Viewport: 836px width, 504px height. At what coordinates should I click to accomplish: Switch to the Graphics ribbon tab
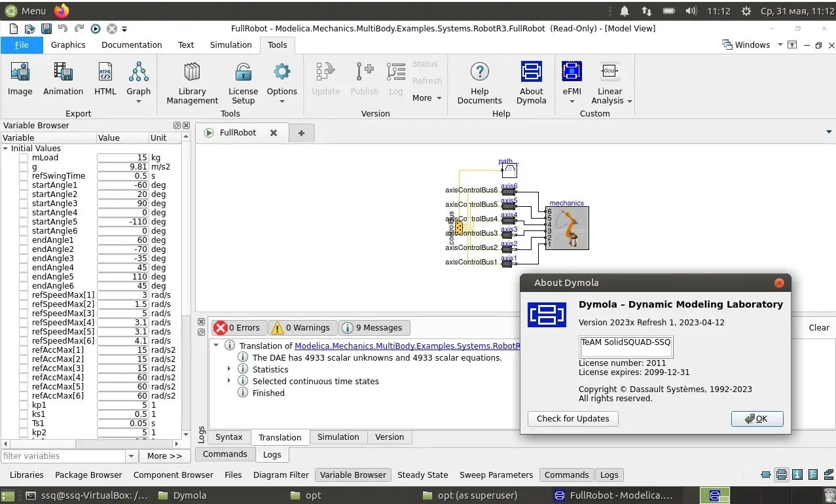coord(68,45)
